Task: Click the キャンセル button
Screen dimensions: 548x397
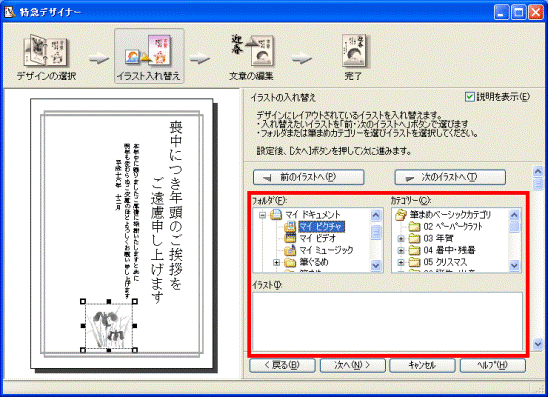Action: click(422, 366)
